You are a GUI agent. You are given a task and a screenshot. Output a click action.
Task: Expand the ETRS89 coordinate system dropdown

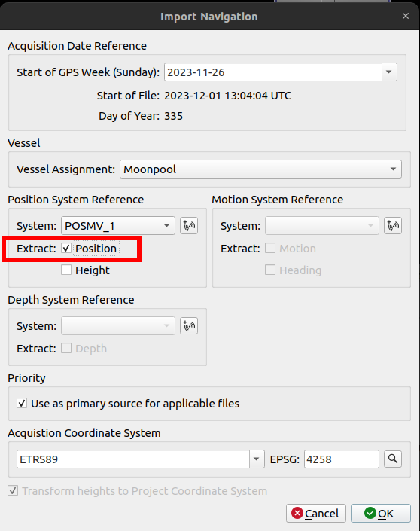257,459
